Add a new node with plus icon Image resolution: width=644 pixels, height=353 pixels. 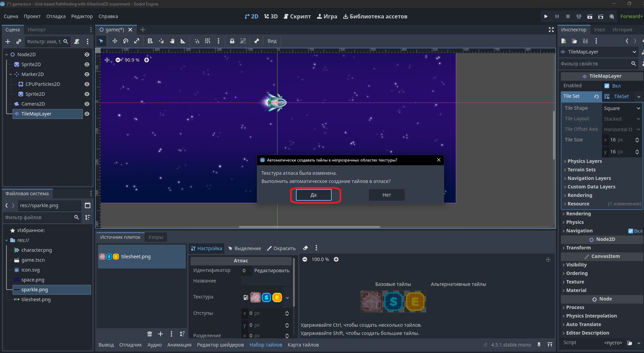(x=8, y=42)
